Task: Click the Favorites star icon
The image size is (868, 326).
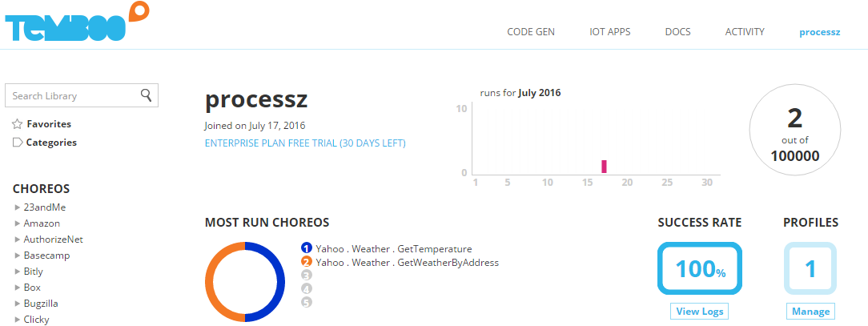Action: pyautogui.click(x=18, y=124)
